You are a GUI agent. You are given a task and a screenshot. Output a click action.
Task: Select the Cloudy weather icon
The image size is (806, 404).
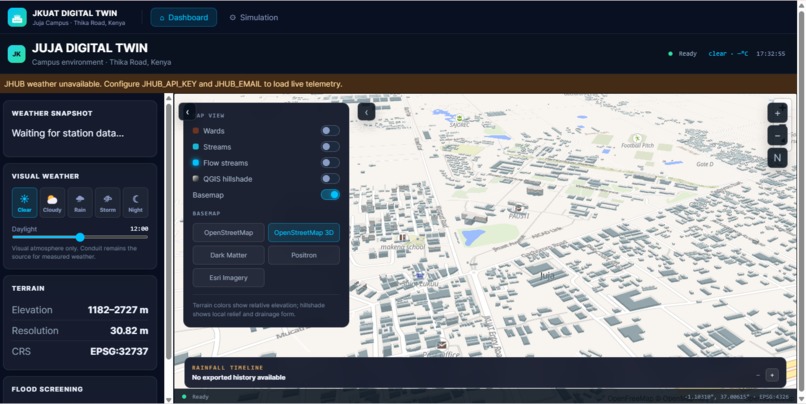pyautogui.click(x=52, y=203)
